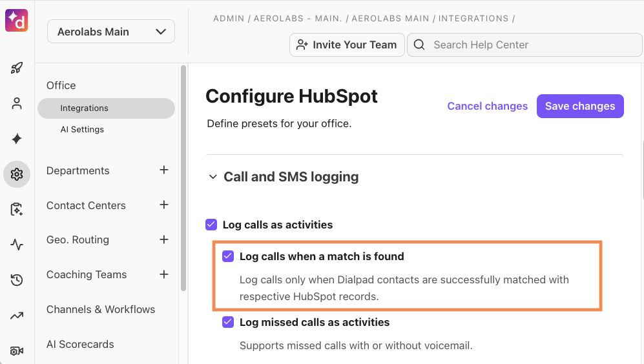
Task: Click the add-person icon beside Invite Your Team
Action: click(302, 45)
